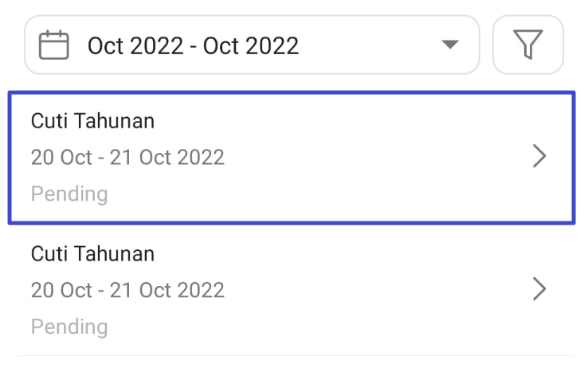
Task: Click the calendar icon in date selector
Action: tap(54, 45)
